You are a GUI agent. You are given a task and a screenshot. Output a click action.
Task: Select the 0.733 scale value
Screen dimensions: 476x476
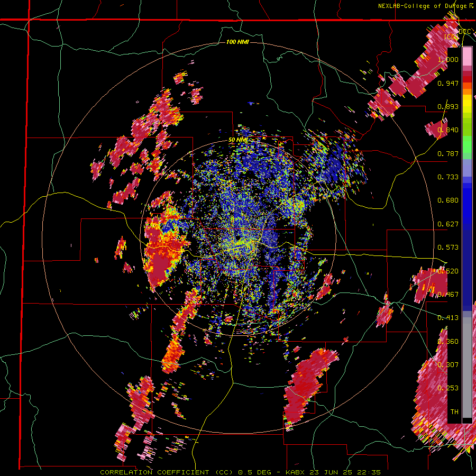(448, 177)
